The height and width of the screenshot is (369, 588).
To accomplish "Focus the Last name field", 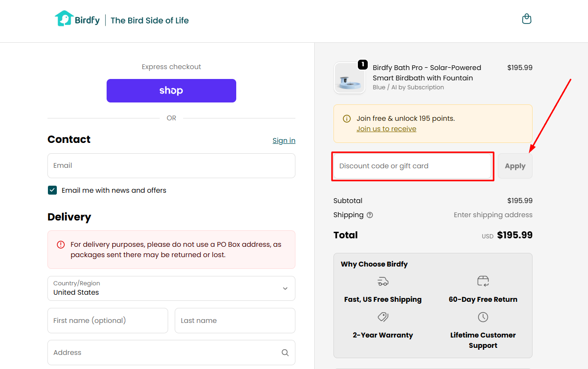I will coord(235,321).
